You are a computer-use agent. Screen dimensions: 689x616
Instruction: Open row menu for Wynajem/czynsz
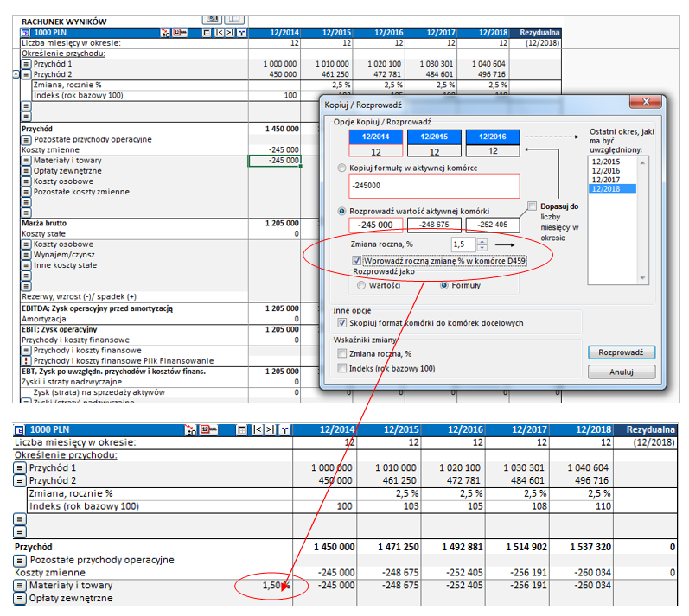pos(26,255)
